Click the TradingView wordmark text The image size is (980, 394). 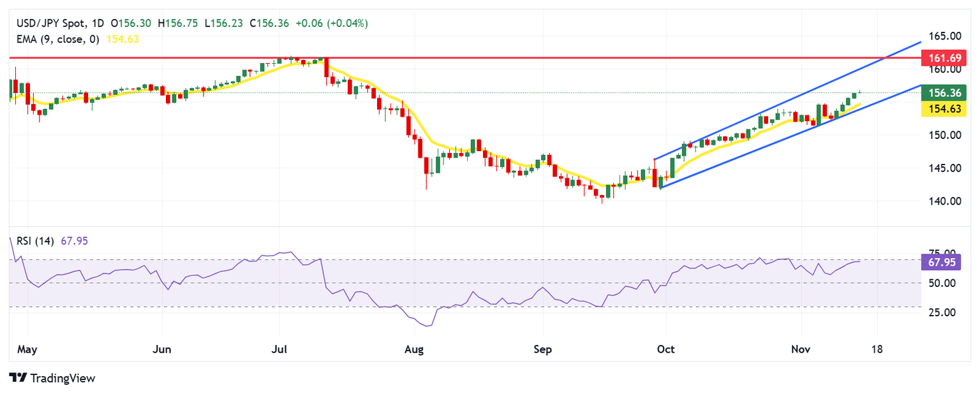point(63,378)
